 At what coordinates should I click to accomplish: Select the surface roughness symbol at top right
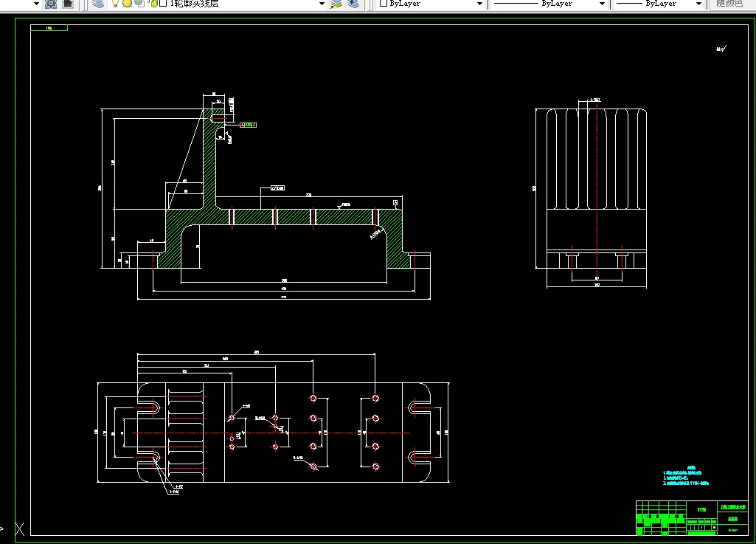721,49
